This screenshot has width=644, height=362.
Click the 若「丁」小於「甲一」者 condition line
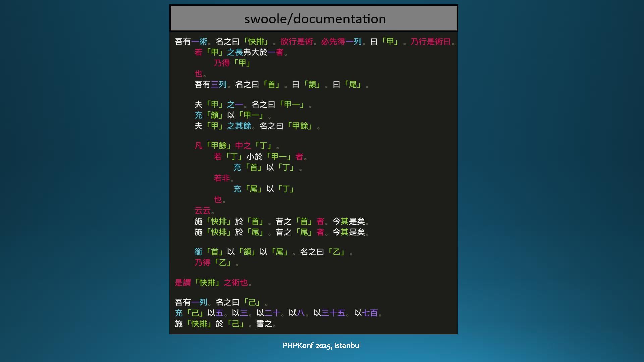260,157
